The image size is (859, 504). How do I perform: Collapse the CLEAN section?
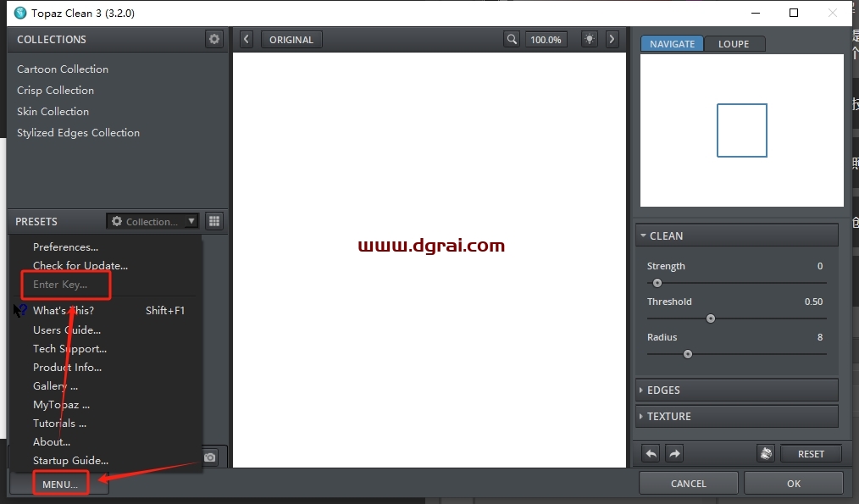pos(737,235)
